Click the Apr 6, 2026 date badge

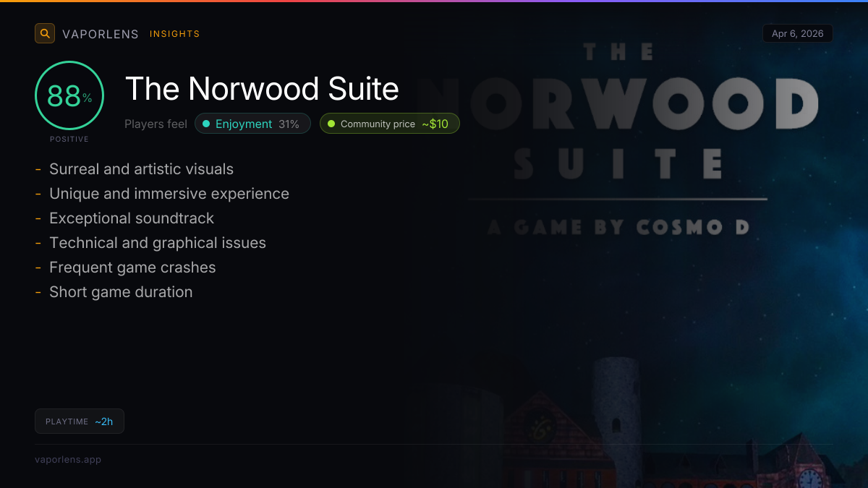[x=798, y=33]
